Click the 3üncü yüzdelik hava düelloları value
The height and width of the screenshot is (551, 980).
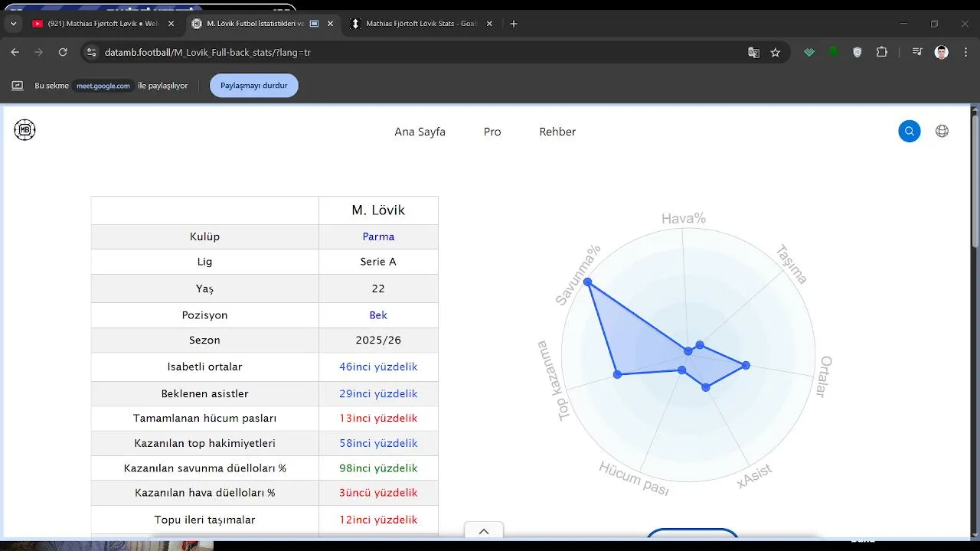[x=378, y=493]
